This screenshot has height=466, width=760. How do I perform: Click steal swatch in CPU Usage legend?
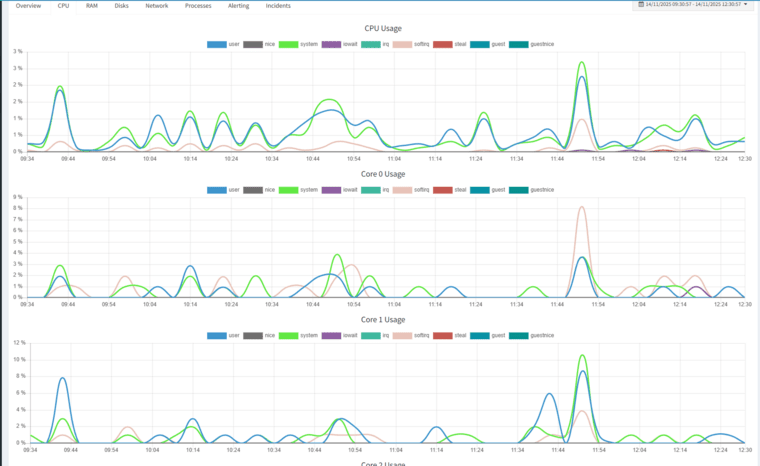[443, 44]
